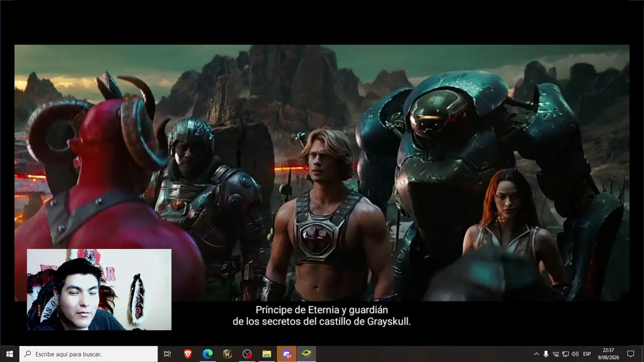The width and height of the screenshot is (644, 362).
Task: Click the 'Escribe aquí para buscar' search box
Action: (89, 354)
